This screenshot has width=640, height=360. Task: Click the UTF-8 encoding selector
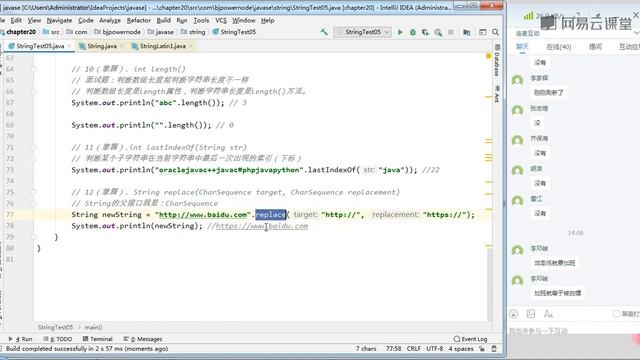tap(435, 349)
